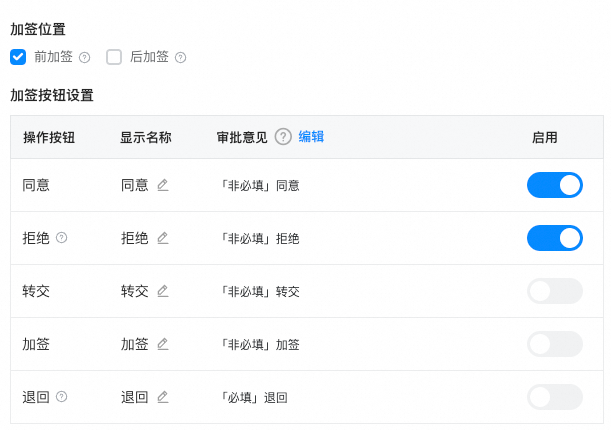Enable the 转交 button toggle
This screenshot has width=611, height=430.
coord(554,291)
